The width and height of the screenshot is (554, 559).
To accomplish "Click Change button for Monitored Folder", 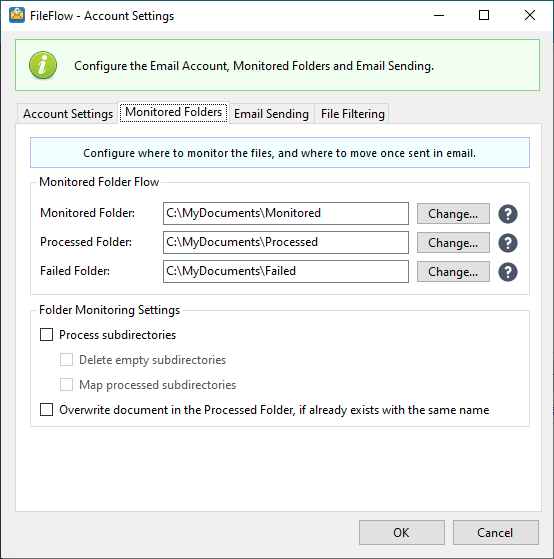I will pos(453,214).
